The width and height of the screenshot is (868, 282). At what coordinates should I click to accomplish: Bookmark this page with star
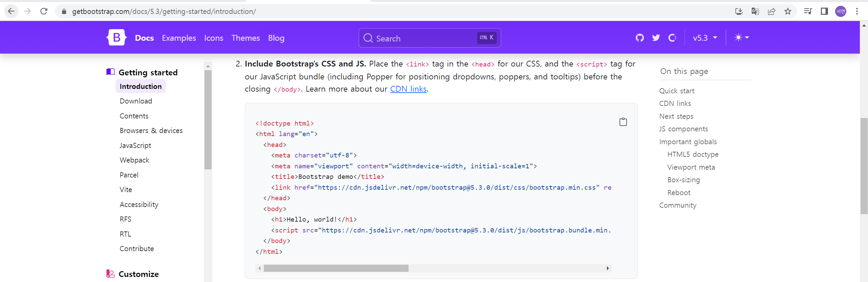pyautogui.click(x=788, y=12)
